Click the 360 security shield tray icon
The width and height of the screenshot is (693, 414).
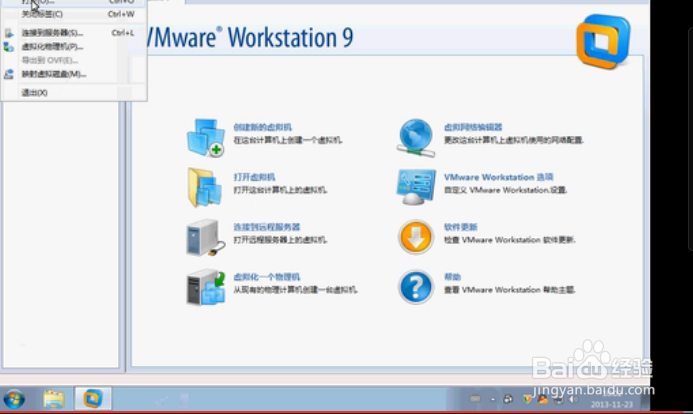527,399
